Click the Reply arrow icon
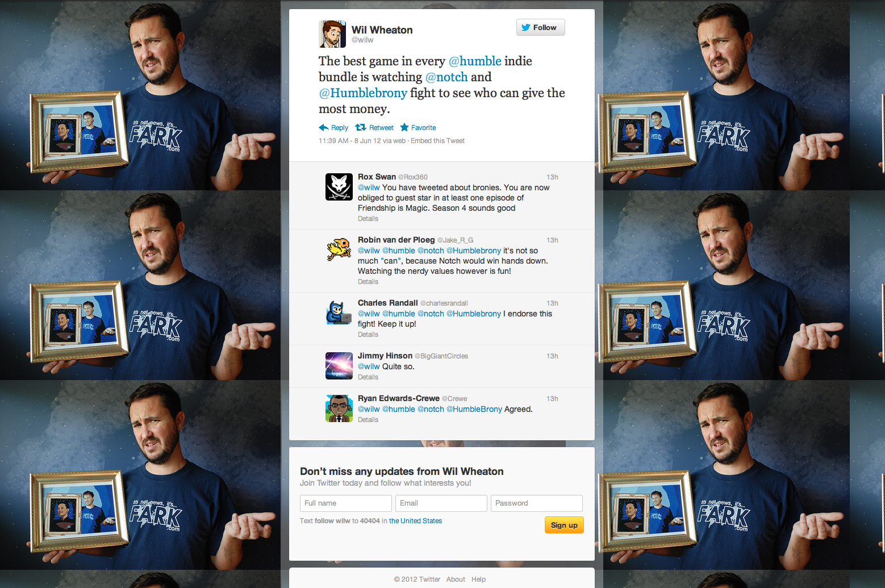 point(324,127)
